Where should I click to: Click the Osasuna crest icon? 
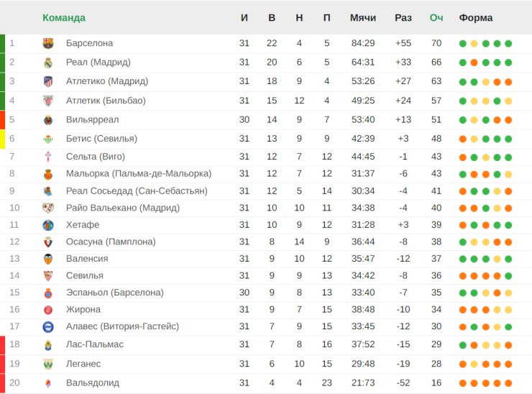(x=48, y=242)
